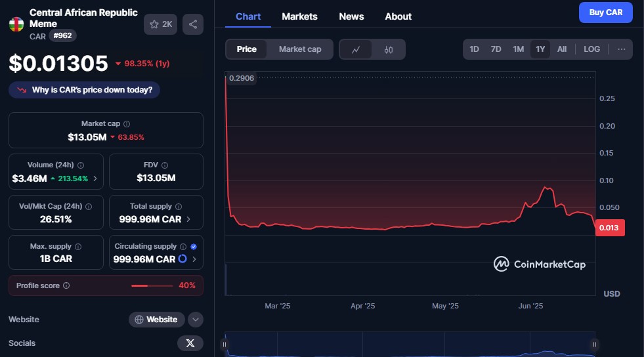This screenshot has width=644, height=357.
Task: Click the info icon beside FDV
Action: [165, 165]
